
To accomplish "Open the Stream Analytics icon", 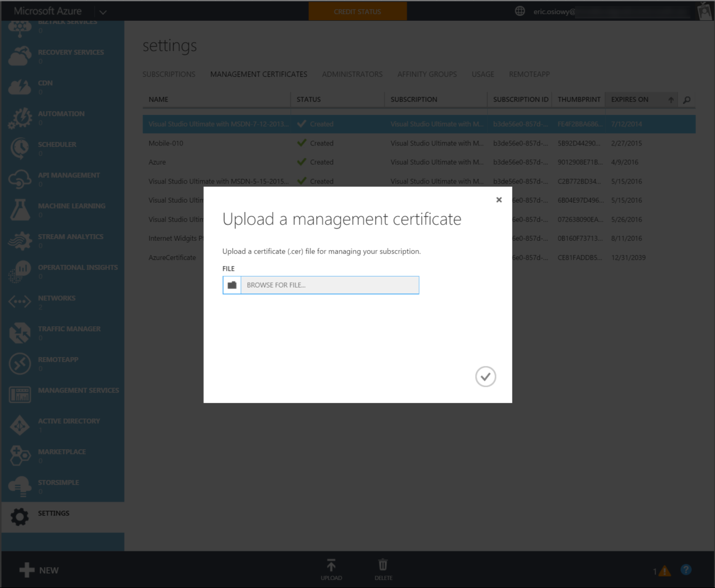I will [20, 240].
